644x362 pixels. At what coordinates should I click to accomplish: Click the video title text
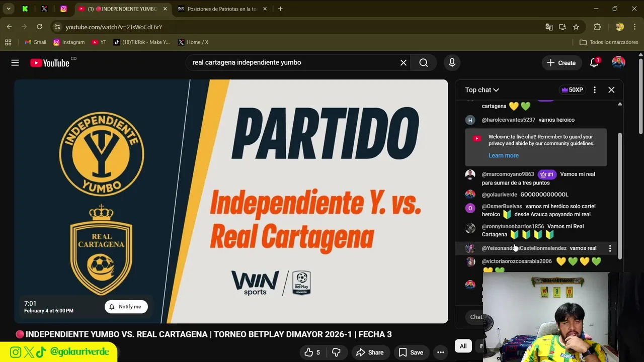pos(208,334)
